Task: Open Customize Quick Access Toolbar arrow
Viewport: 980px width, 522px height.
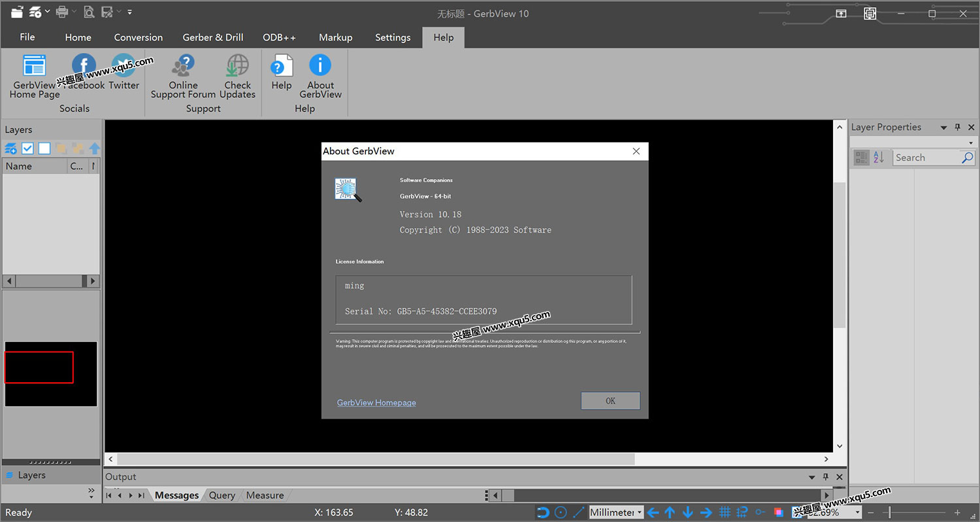Action: click(x=129, y=12)
